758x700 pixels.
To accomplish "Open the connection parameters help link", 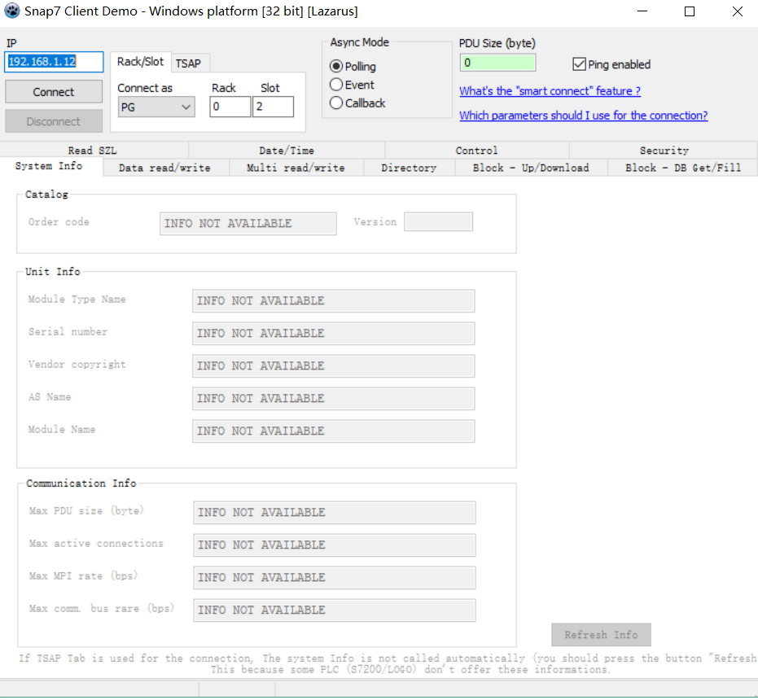I will pyautogui.click(x=584, y=115).
